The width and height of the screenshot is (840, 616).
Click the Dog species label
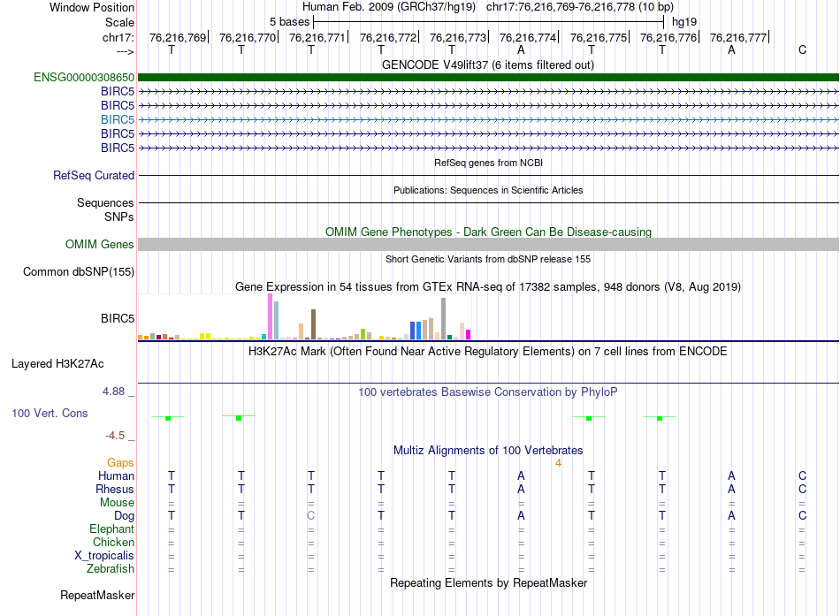tap(124, 516)
